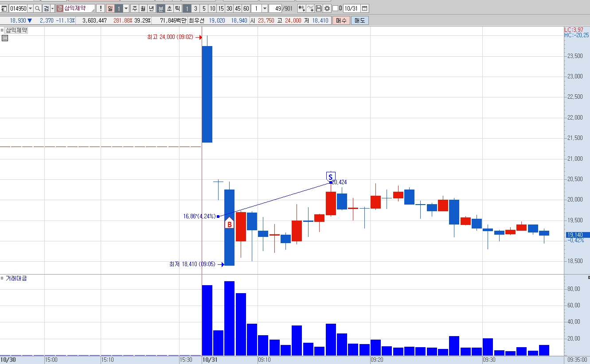Click the small icon left of 거래대금
Screen dimensions: 590x364
click(2, 278)
